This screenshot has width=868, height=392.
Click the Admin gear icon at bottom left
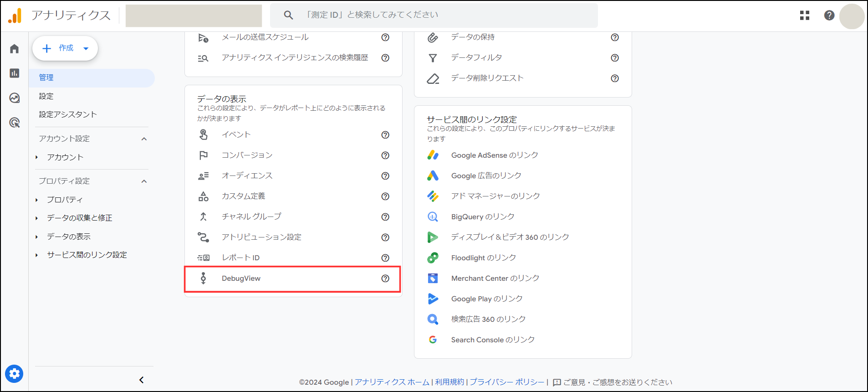point(14,374)
